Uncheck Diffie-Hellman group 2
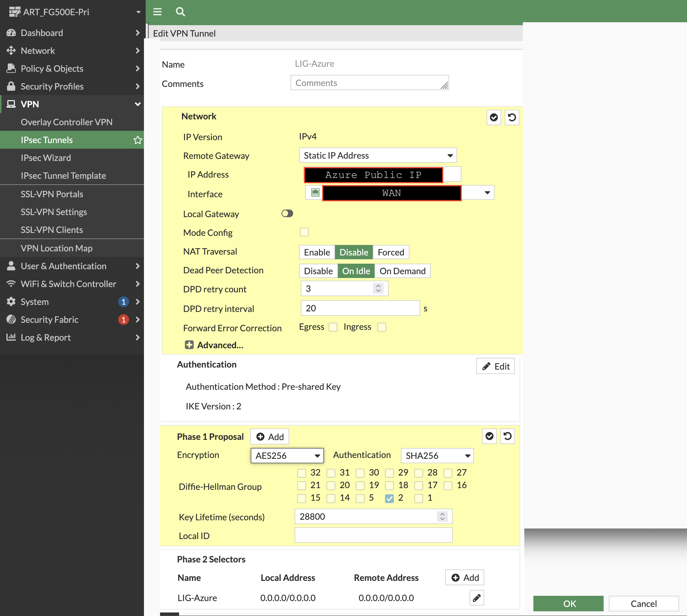The height and width of the screenshot is (616, 687). (389, 498)
